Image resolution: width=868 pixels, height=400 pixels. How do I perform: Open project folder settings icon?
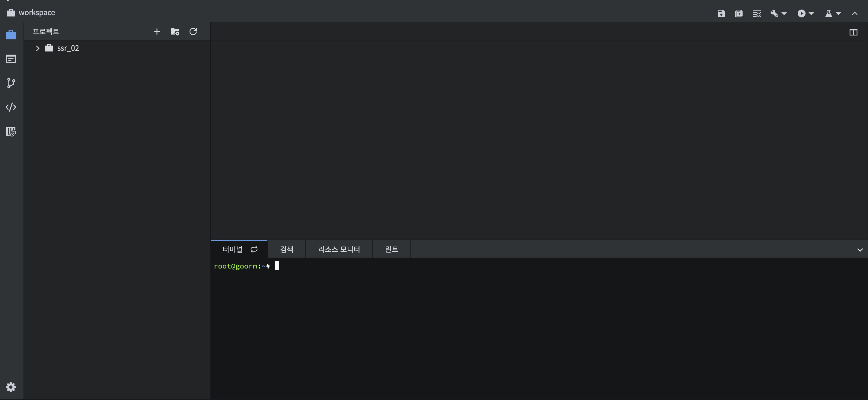(175, 32)
